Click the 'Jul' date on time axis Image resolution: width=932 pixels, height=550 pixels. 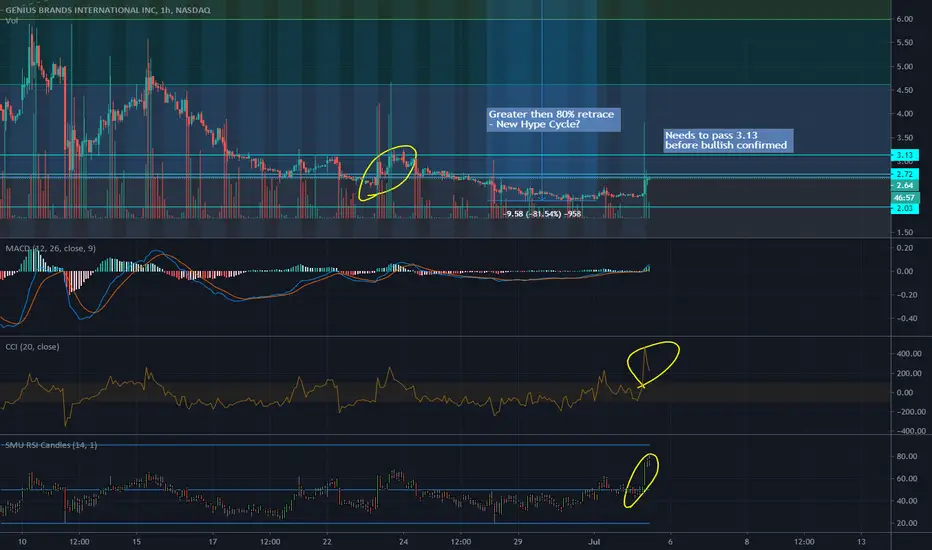[x=594, y=542]
